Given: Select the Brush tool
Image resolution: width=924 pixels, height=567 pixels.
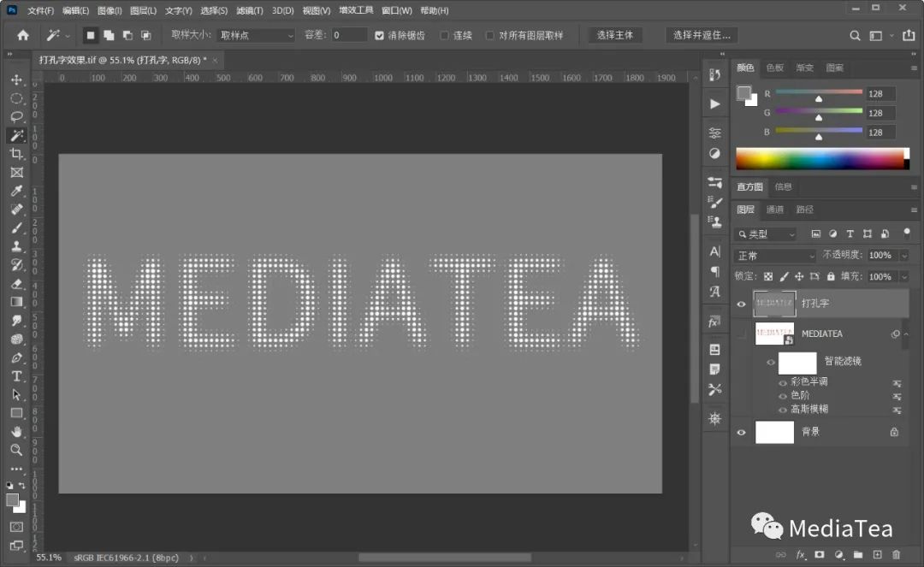Looking at the screenshot, I should (x=16, y=227).
